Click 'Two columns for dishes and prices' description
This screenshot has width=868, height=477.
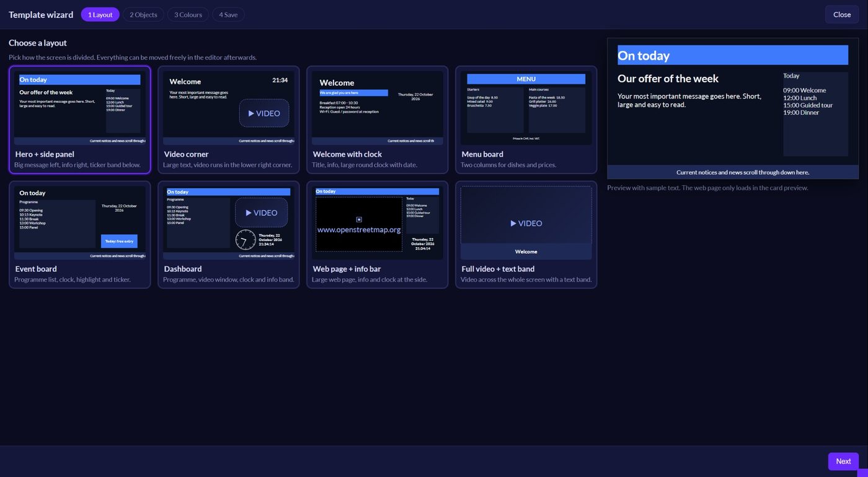click(x=508, y=165)
